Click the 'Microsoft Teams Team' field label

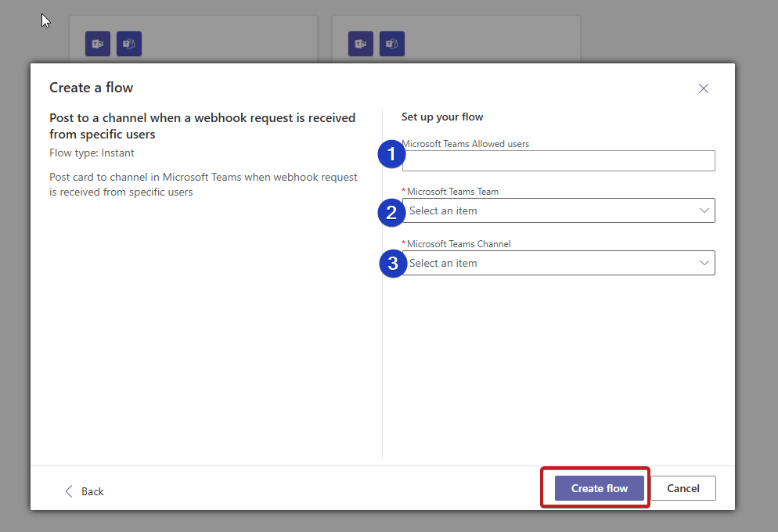(452, 192)
